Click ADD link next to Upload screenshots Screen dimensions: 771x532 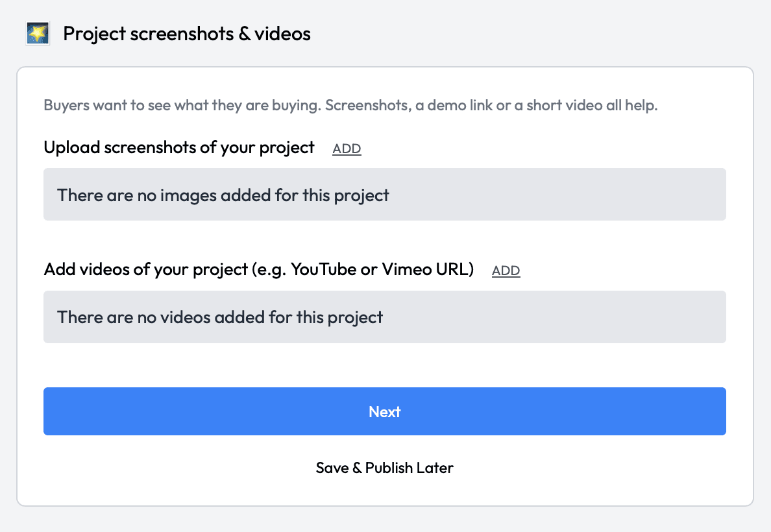pos(347,149)
